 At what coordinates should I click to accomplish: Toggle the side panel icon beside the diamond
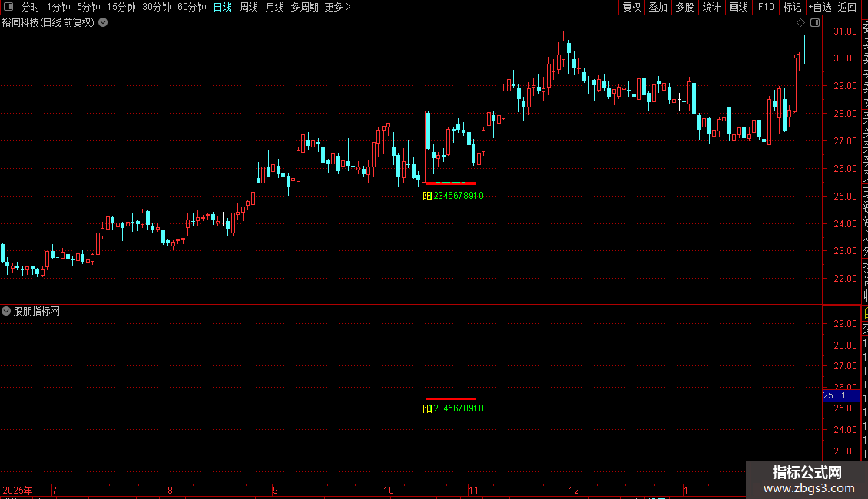click(x=815, y=23)
